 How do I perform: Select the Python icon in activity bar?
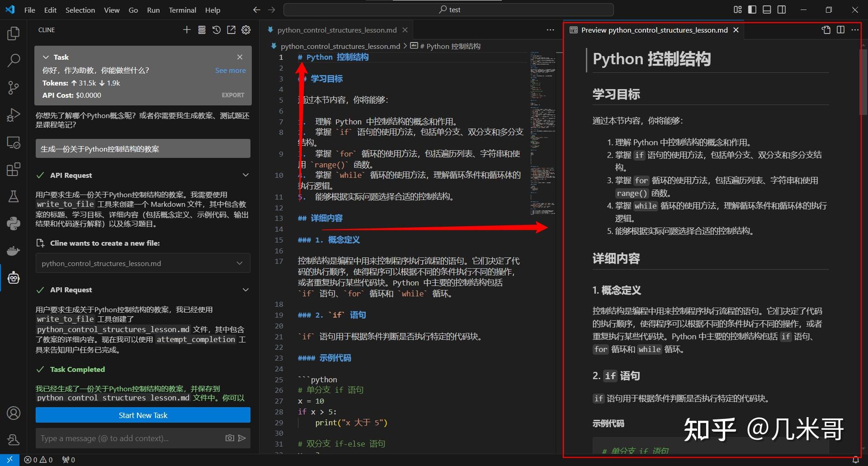click(x=13, y=223)
